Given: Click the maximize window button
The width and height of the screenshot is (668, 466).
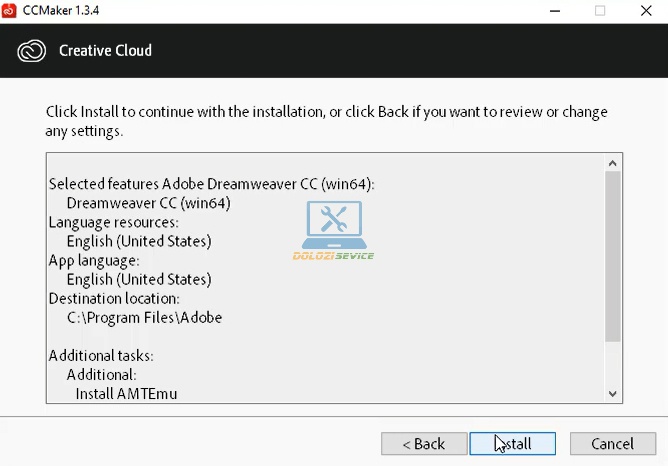Looking at the screenshot, I should pyautogui.click(x=600, y=10).
